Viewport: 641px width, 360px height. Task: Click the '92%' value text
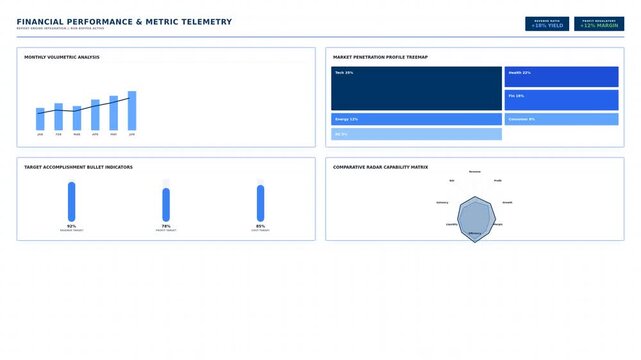click(72, 226)
